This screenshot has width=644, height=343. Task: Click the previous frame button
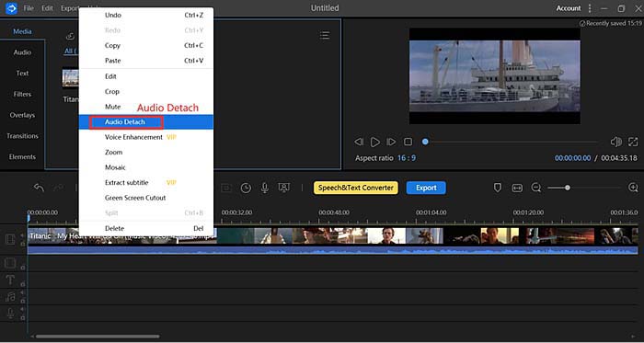(359, 142)
